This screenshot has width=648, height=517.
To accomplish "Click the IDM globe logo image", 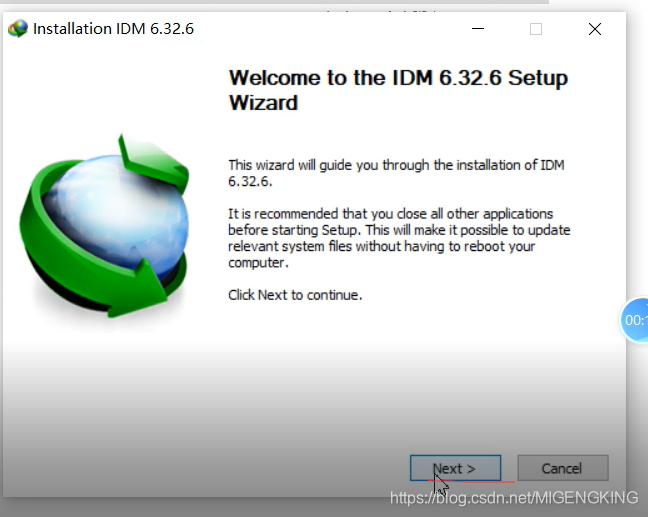I will coord(105,226).
